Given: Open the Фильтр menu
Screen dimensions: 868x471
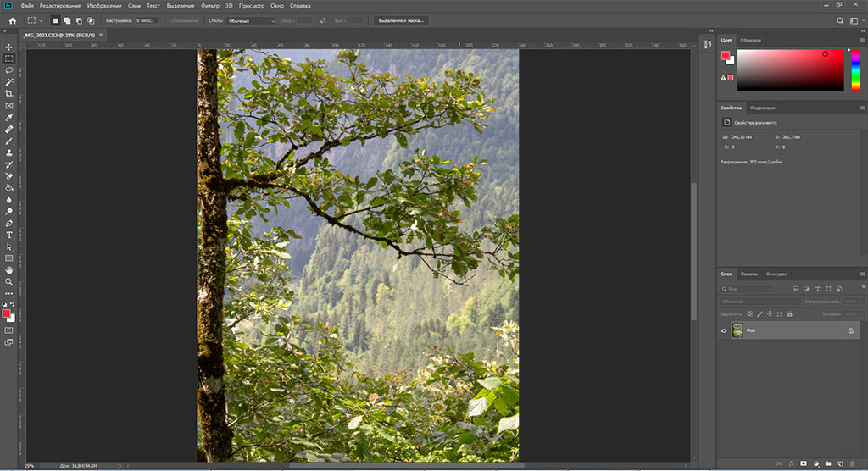Looking at the screenshot, I should pyautogui.click(x=210, y=6).
